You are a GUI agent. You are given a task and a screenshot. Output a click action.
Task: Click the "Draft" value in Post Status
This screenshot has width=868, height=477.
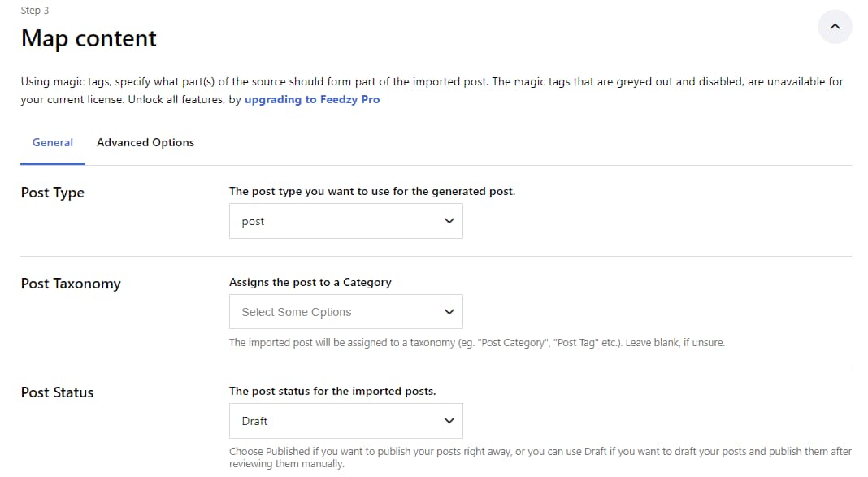click(254, 420)
